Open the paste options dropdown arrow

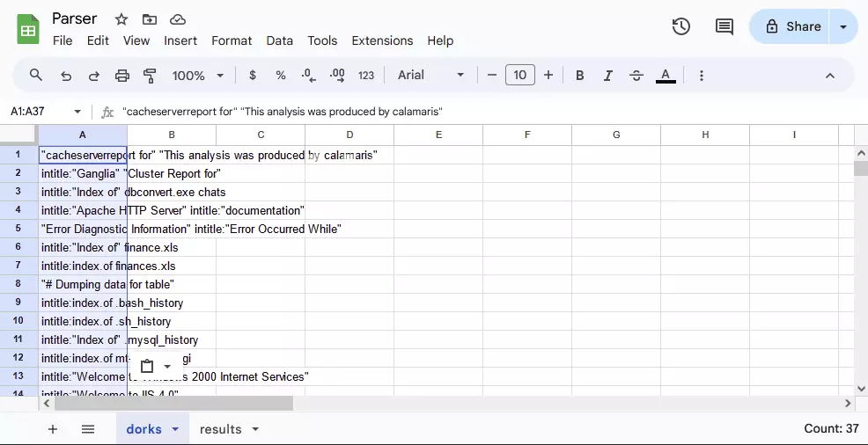tap(167, 367)
